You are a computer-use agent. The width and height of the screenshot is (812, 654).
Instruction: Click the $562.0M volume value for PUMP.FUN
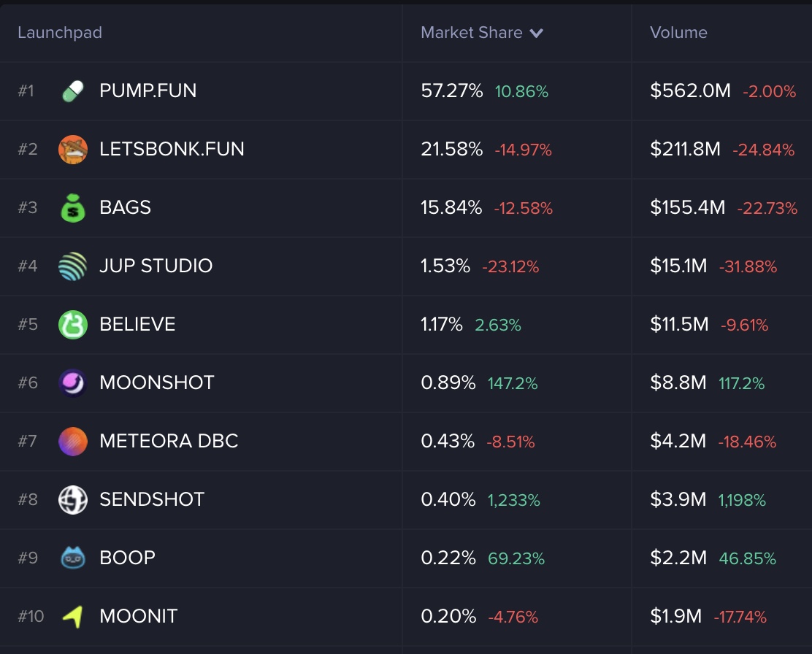coord(690,91)
